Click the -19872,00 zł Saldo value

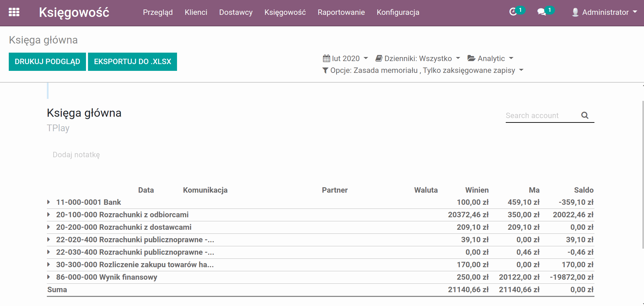tap(572, 277)
